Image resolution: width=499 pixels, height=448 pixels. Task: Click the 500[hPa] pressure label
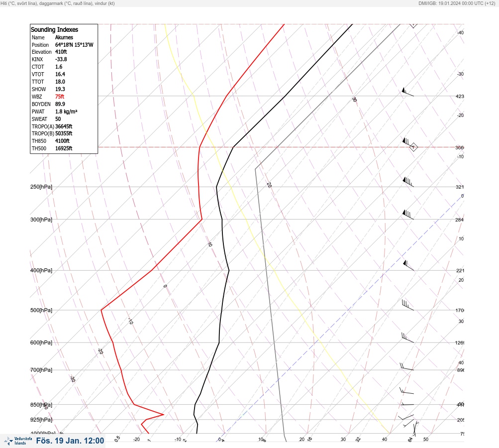point(41,310)
